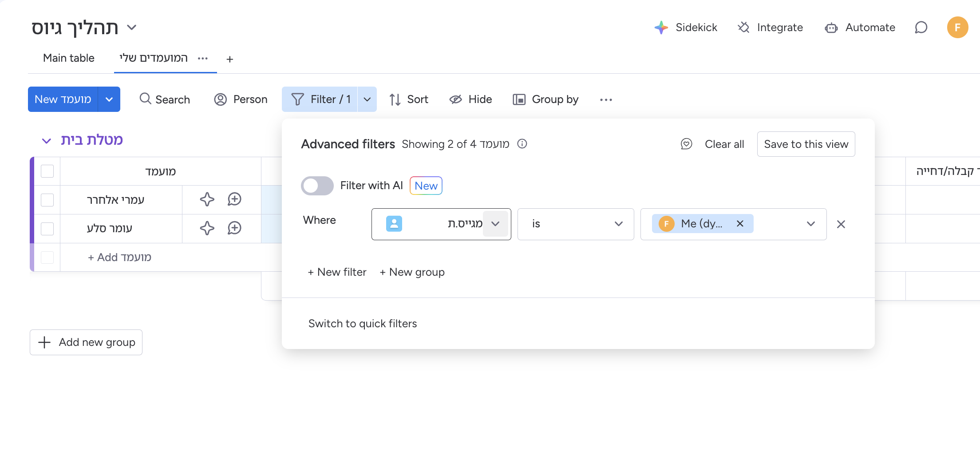Open the board discussion chat bubble
This screenshot has width=980, height=468.
(x=921, y=28)
